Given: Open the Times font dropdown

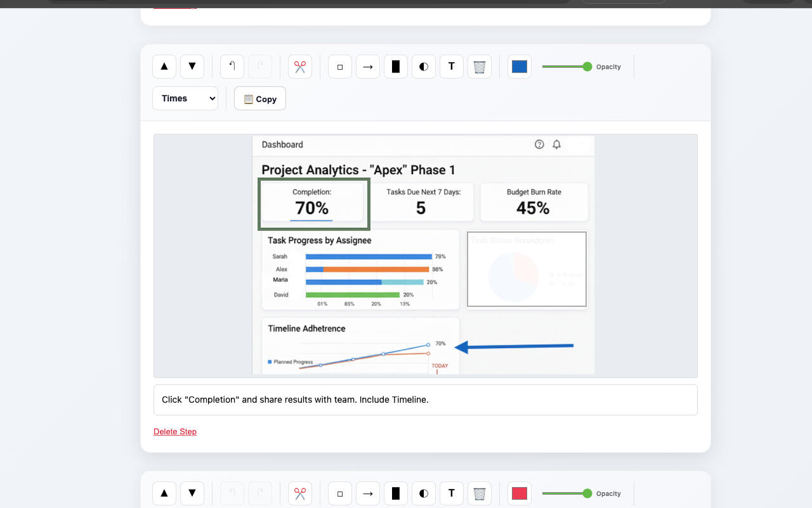Looking at the screenshot, I should (x=185, y=98).
